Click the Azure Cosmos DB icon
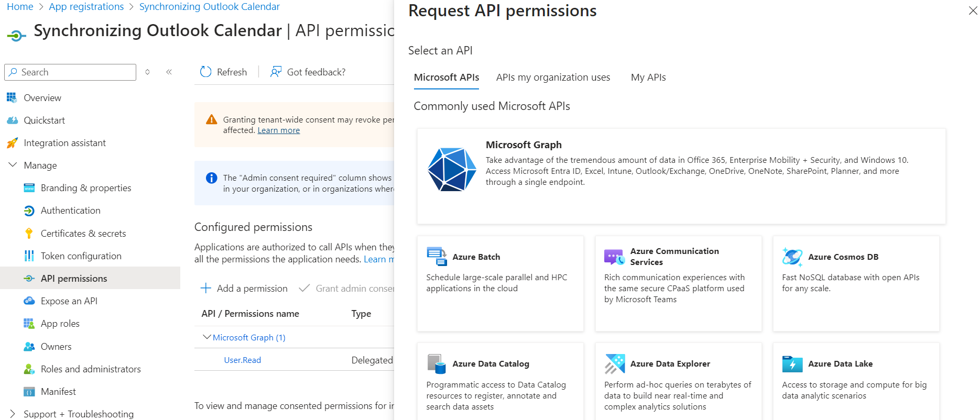The height and width of the screenshot is (420, 980). (792, 257)
